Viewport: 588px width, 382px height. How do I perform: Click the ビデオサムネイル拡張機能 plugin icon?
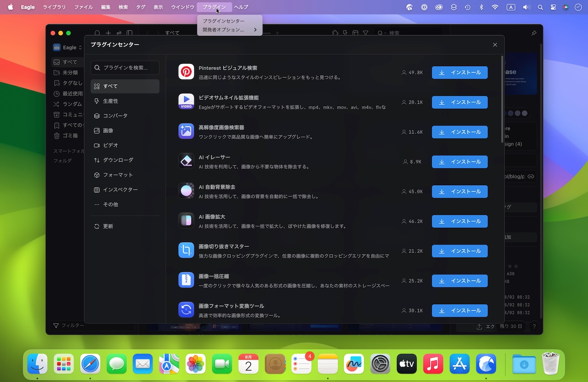pos(186,102)
